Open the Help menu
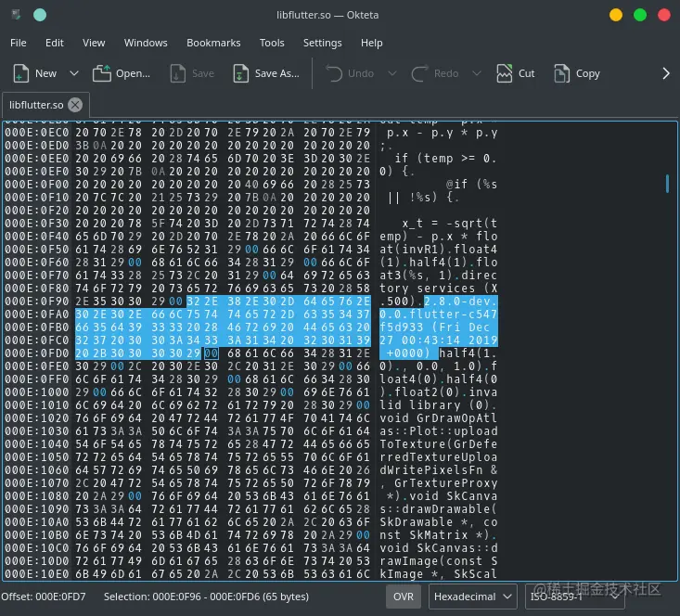The image size is (680, 616). point(372,43)
